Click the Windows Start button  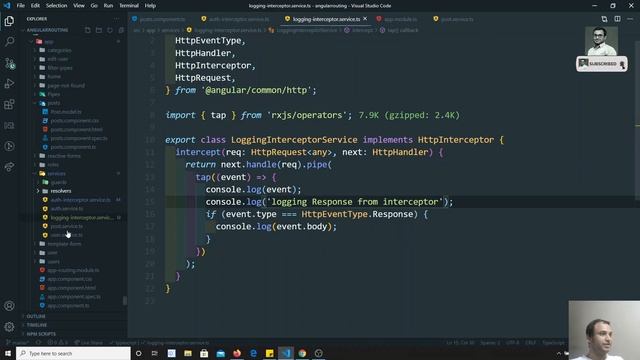pos(8,353)
